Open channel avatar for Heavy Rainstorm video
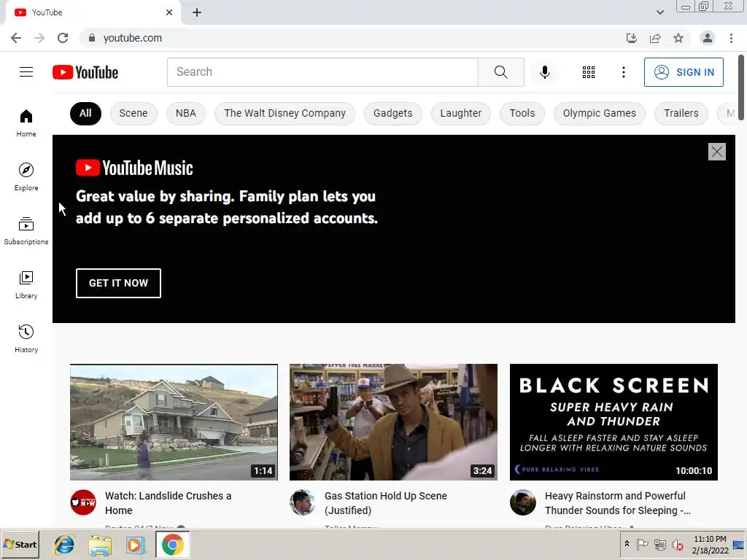 pos(522,502)
